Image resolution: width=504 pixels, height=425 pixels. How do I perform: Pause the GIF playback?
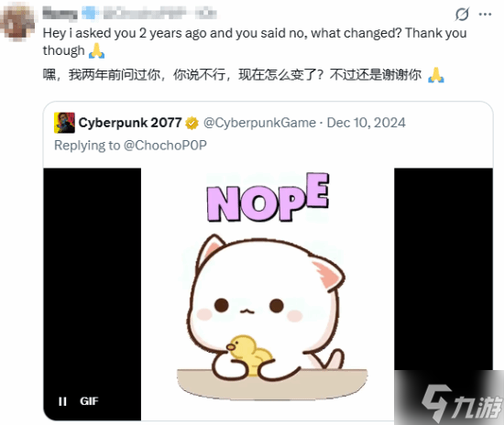pos(62,401)
